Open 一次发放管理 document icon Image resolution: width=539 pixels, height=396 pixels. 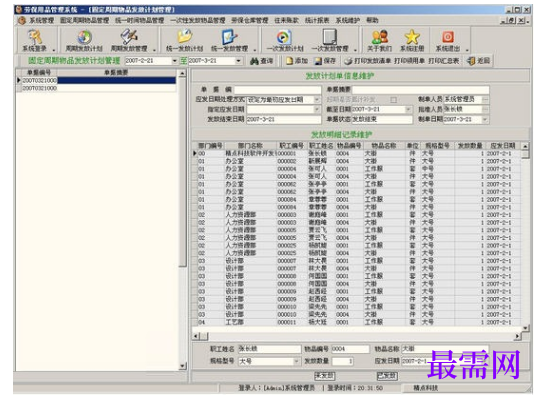tap(329, 36)
